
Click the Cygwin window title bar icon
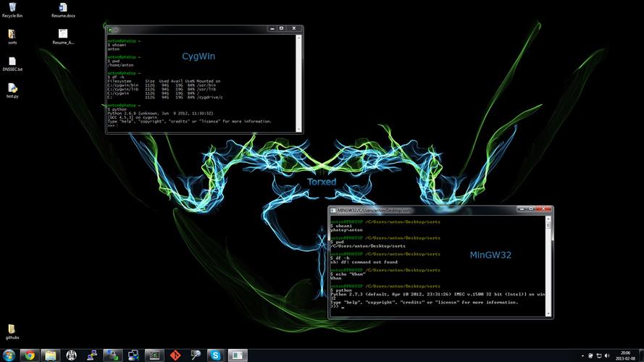[110, 30]
